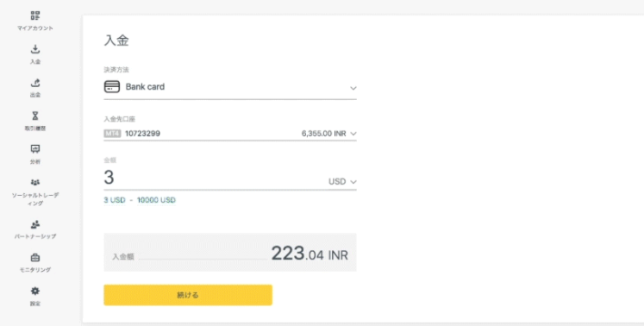The height and width of the screenshot is (326, 644).
Task: Click the 6,355.00 INR balance text
Action: pyautogui.click(x=323, y=134)
